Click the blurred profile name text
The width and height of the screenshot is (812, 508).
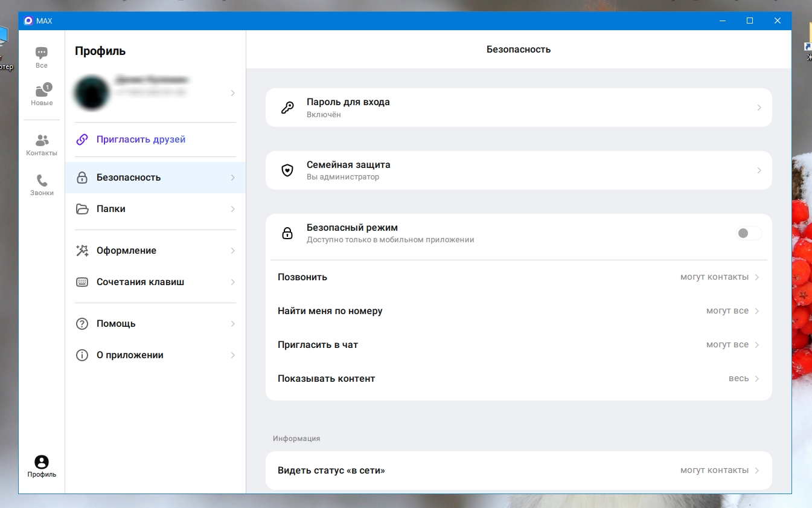coord(152,80)
